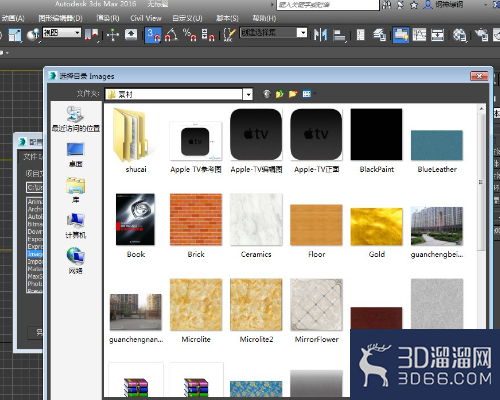Click the exchange icon next to binoculars

tap(400, 5)
